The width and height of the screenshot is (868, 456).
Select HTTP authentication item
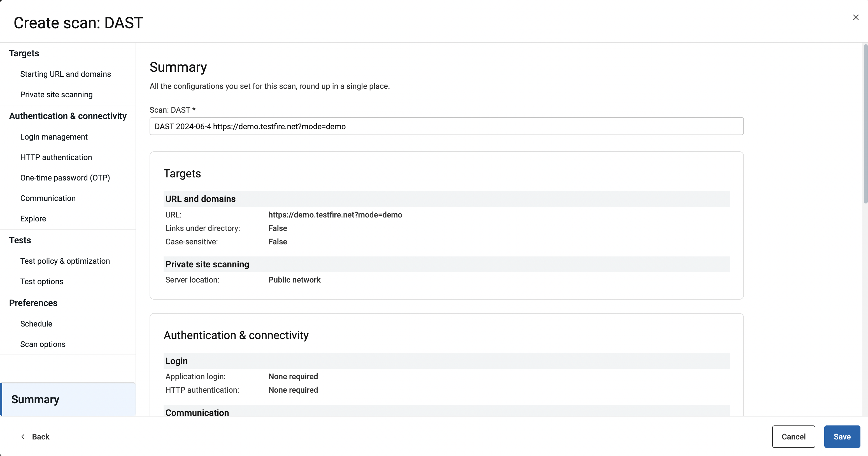[x=56, y=157]
